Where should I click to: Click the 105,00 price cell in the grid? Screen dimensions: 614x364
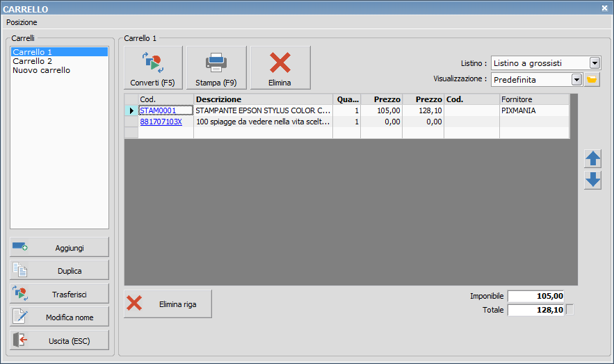click(382, 110)
